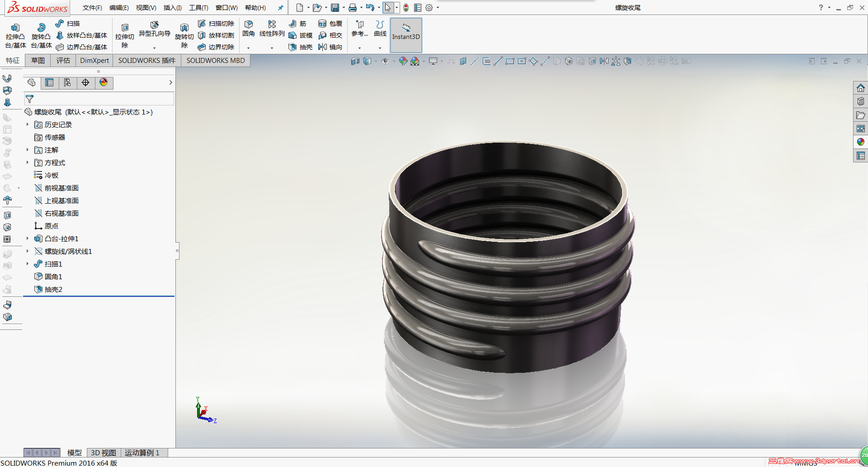Select the 包覆 wrap tool
868x467 pixels.
pos(330,24)
